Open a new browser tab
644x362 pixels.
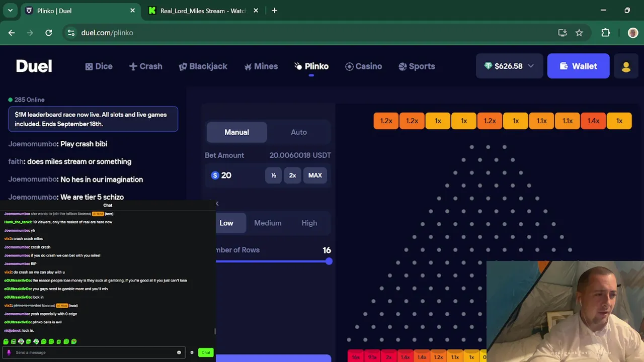[x=274, y=11]
